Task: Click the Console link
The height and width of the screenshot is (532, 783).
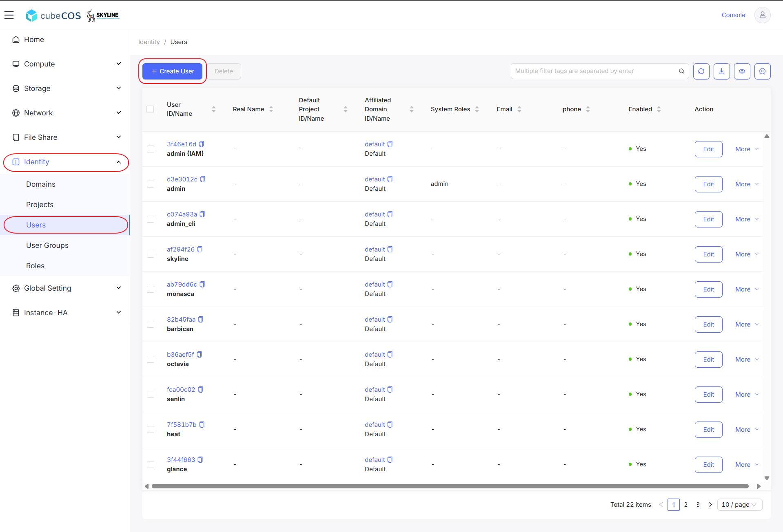Action: (733, 15)
